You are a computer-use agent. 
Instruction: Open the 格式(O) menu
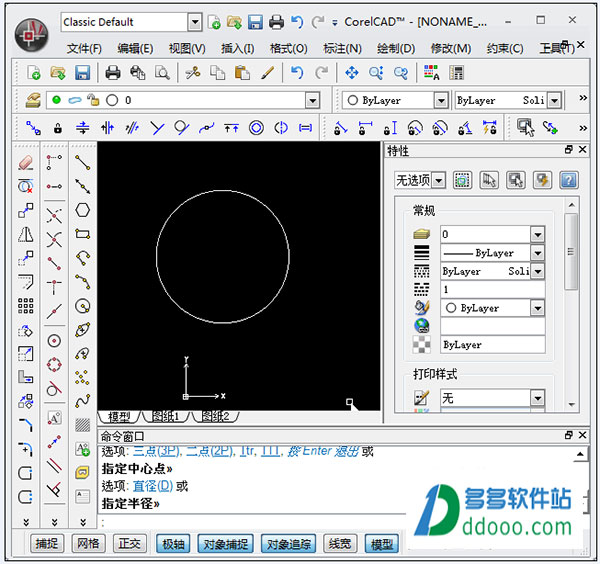[x=289, y=49]
